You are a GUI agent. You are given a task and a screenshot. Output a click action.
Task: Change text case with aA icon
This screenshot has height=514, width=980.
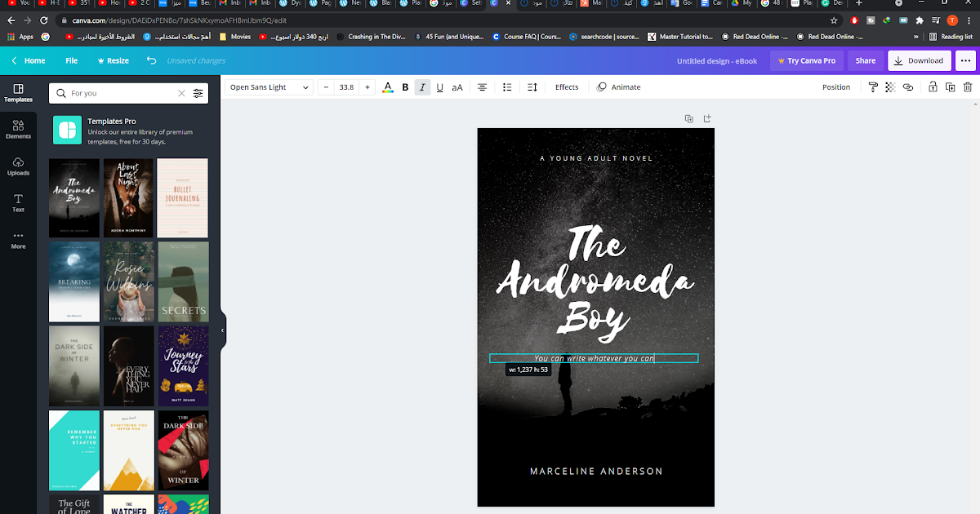pos(457,87)
